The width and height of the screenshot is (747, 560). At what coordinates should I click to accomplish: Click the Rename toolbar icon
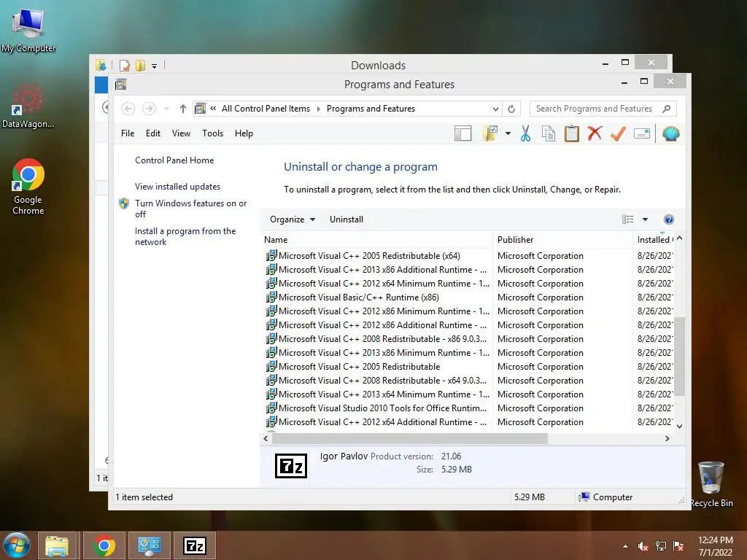click(x=642, y=134)
